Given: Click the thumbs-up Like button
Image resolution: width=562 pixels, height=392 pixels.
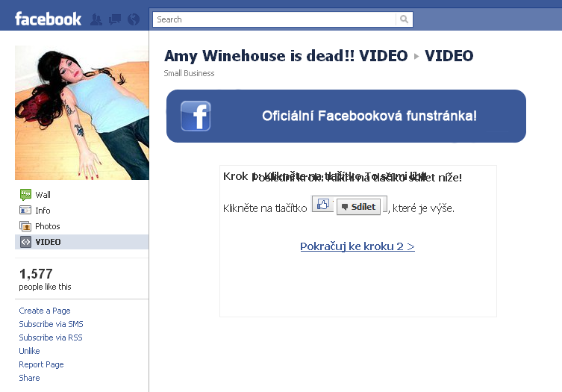Looking at the screenshot, I should coord(322,205).
